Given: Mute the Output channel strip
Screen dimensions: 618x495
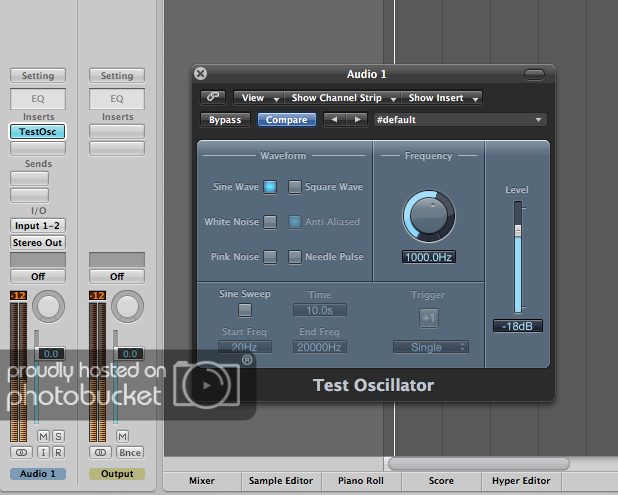Looking at the screenshot, I should pos(122,436).
